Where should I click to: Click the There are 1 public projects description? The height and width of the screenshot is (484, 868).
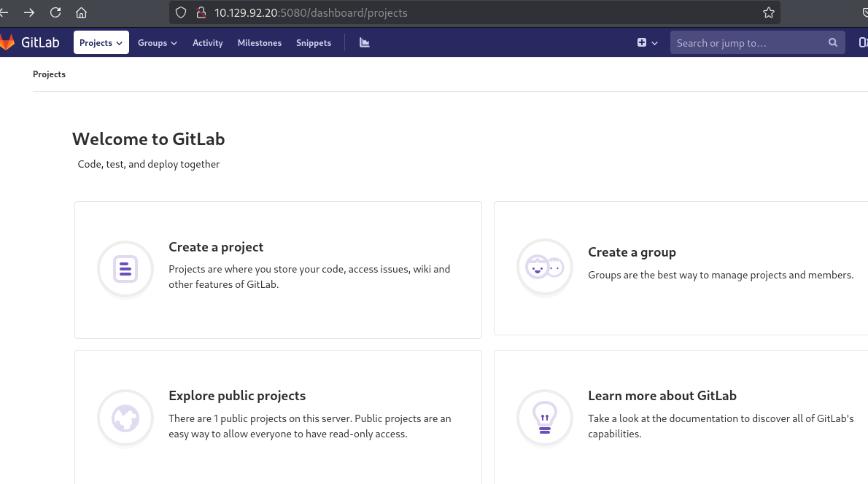[310, 426]
